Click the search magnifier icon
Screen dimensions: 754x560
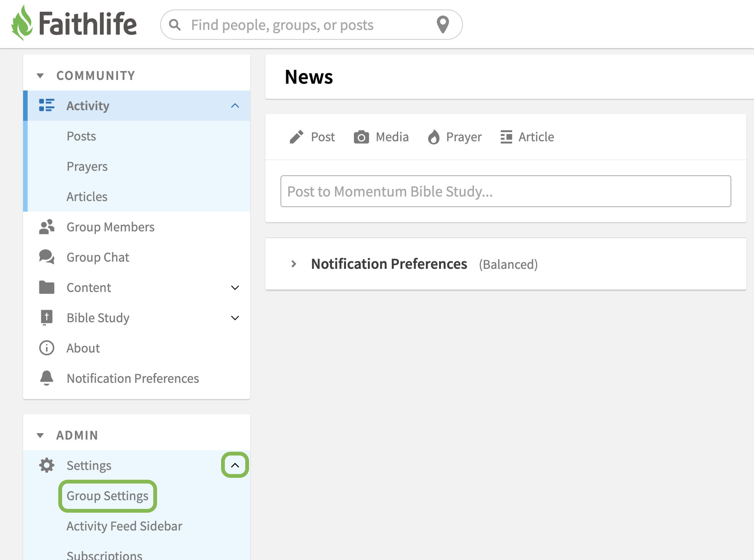point(175,25)
